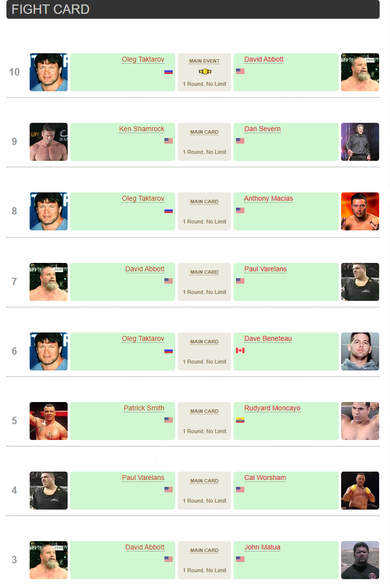Open the Anthony Macias name link
This screenshot has height=588, width=390.
tap(269, 199)
